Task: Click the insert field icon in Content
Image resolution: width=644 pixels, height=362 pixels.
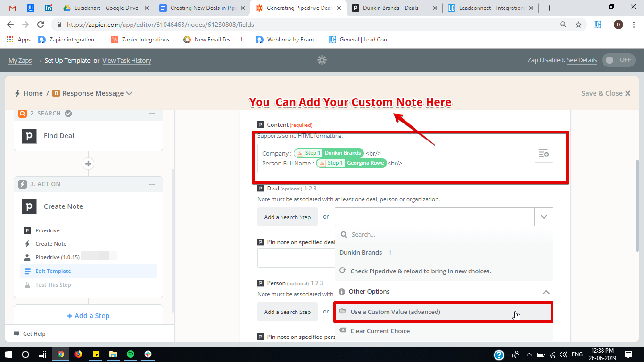Action: 544,153
